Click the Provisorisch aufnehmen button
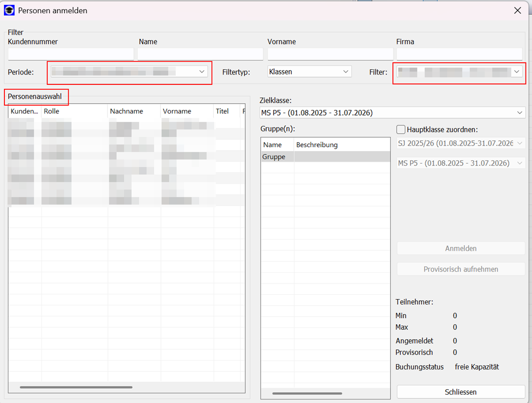This screenshot has width=532, height=403. pyautogui.click(x=460, y=269)
